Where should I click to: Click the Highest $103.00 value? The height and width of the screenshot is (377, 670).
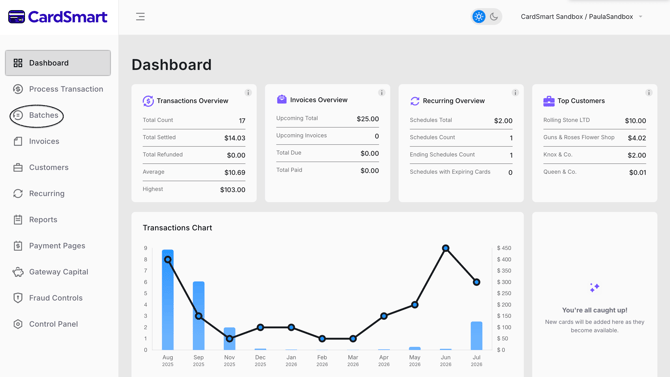tap(232, 189)
